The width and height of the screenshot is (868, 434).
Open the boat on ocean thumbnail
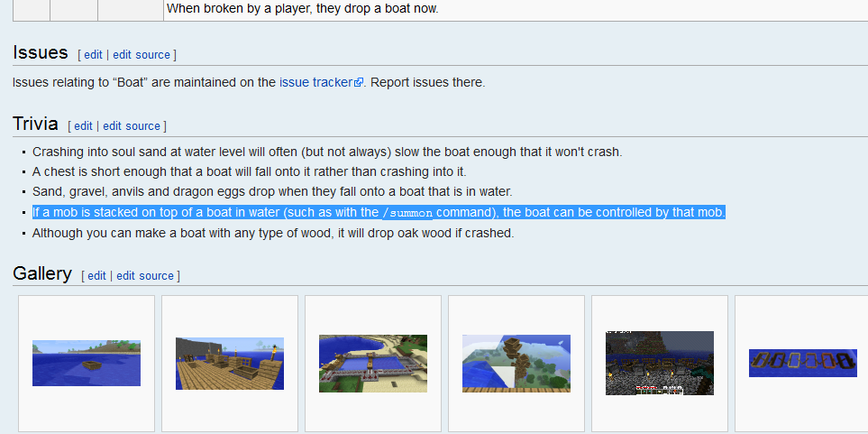[87, 363]
